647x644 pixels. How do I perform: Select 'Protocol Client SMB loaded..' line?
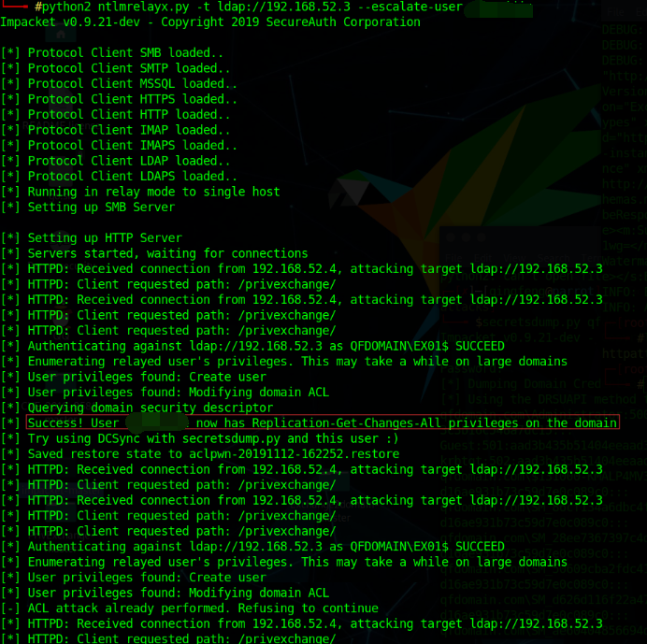[x=112, y=52]
